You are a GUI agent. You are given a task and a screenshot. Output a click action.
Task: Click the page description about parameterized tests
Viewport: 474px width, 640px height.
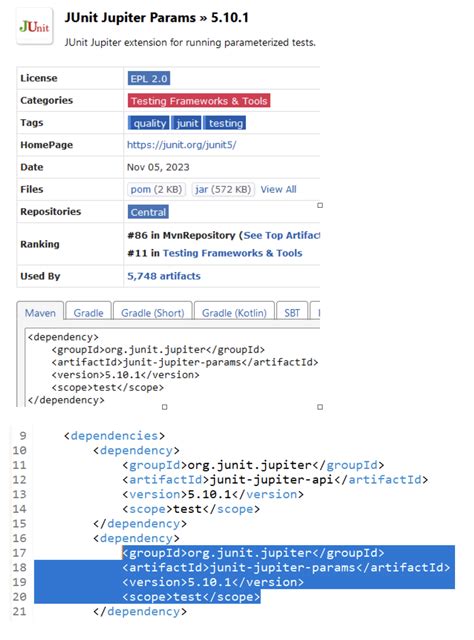(190, 42)
